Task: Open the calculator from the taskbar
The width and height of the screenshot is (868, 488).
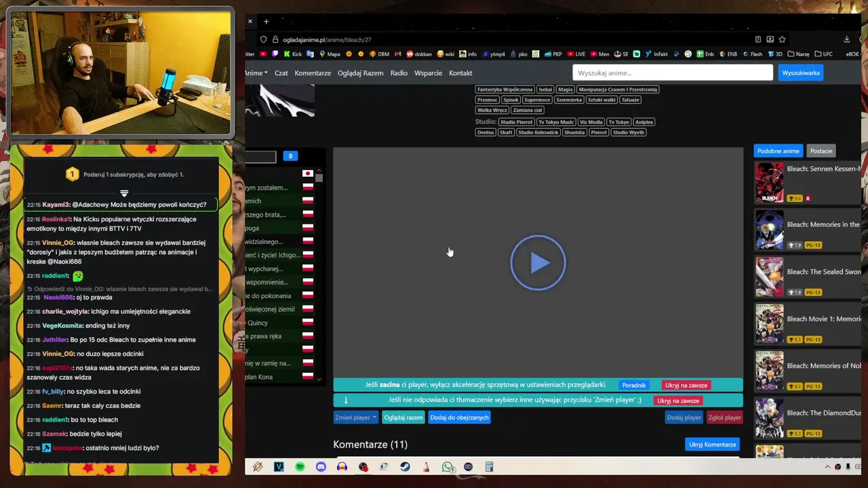Action: (x=489, y=467)
